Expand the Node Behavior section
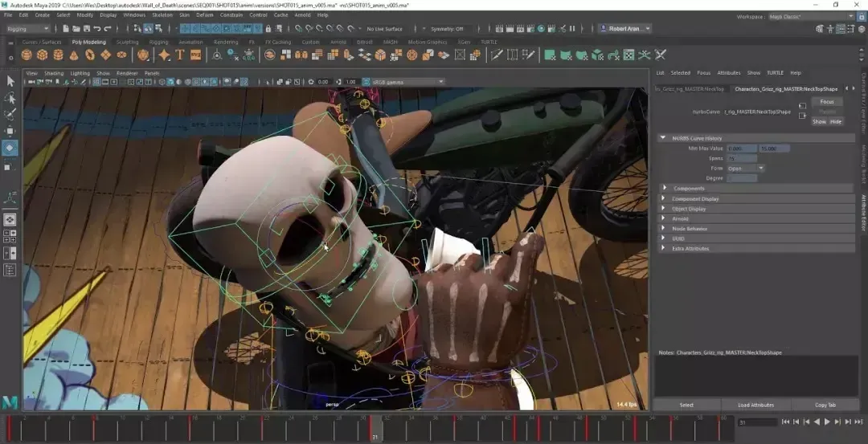Viewport: 868px width, 444px height. click(x=755, y=228)
